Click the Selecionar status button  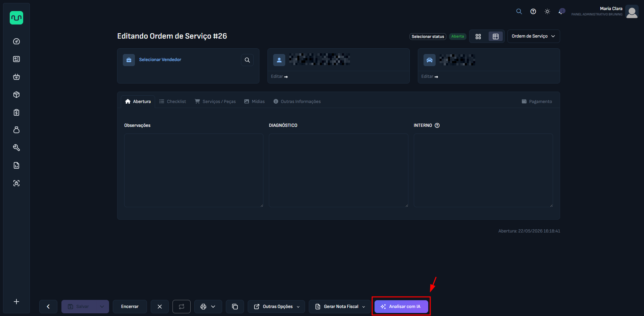(428, 37)
